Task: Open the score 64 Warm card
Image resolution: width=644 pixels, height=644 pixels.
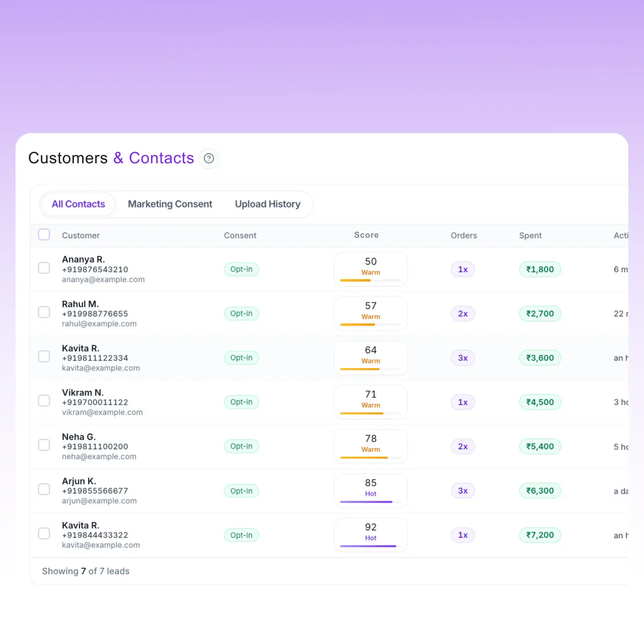Action: (x=371, y=358)
